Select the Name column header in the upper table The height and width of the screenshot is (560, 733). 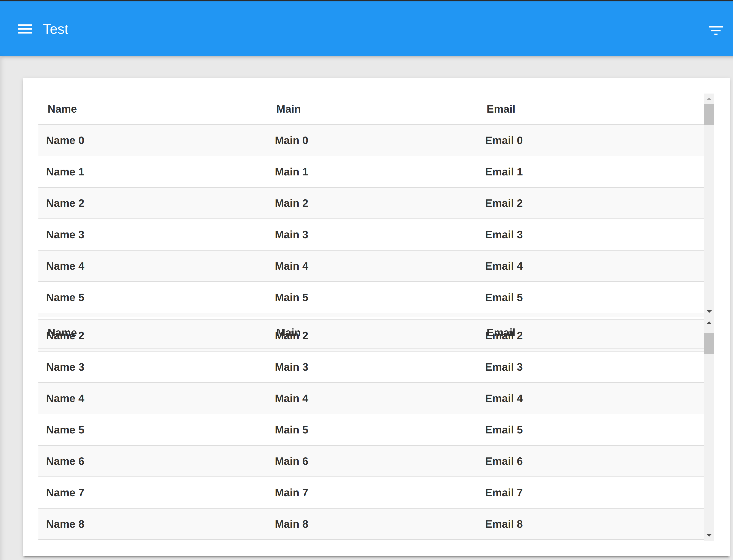tap(62, 109)
